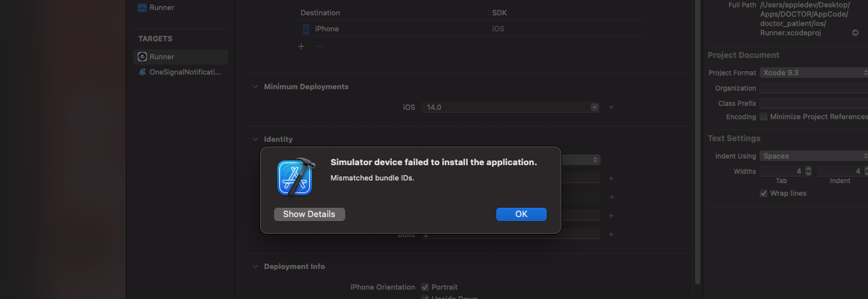This screenshot has width=868, height=299.
Task: Enable the Minimize Project References checkbox
Action: coord(764,117)
